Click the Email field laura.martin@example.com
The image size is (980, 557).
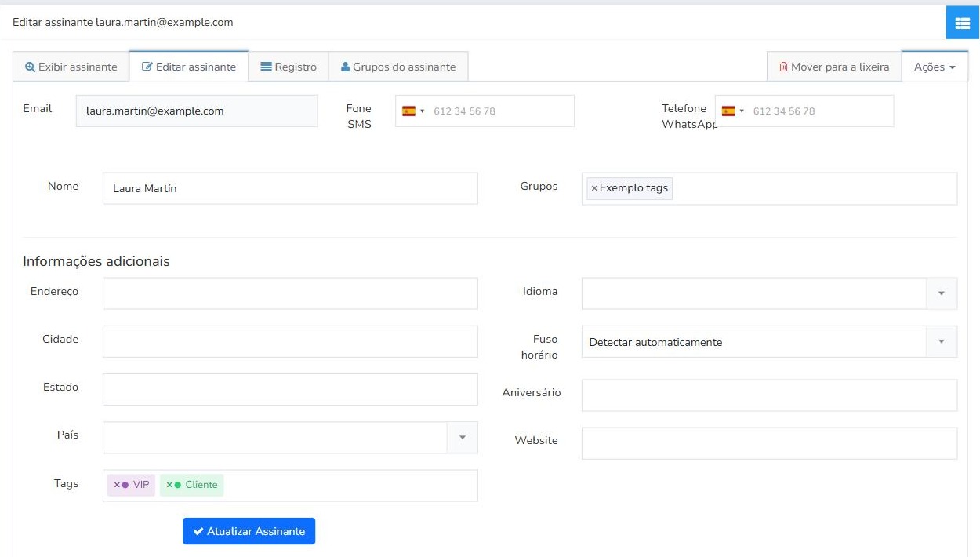coord(197,111)
